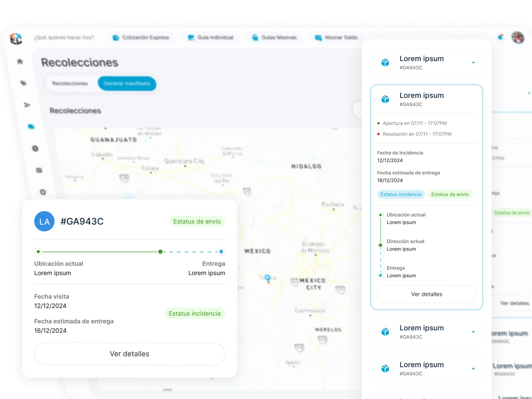Click the #GA943C heading in popup card
The height and width of the screenshot is (399, 532).
pos(82,221)
